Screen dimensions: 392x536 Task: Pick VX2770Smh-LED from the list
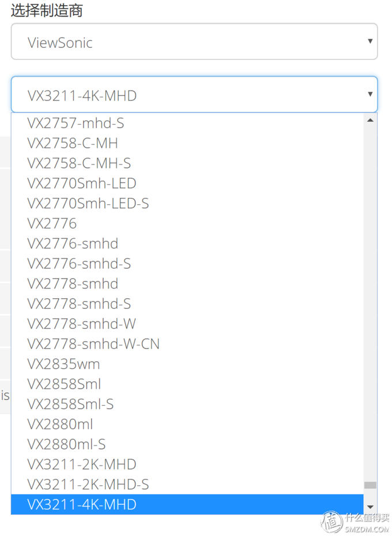81,183
